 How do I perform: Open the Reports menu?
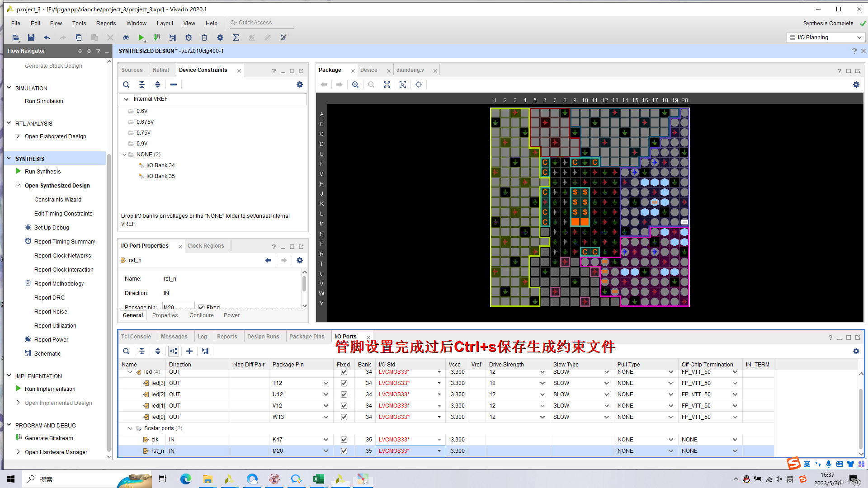tap(106, 23)
